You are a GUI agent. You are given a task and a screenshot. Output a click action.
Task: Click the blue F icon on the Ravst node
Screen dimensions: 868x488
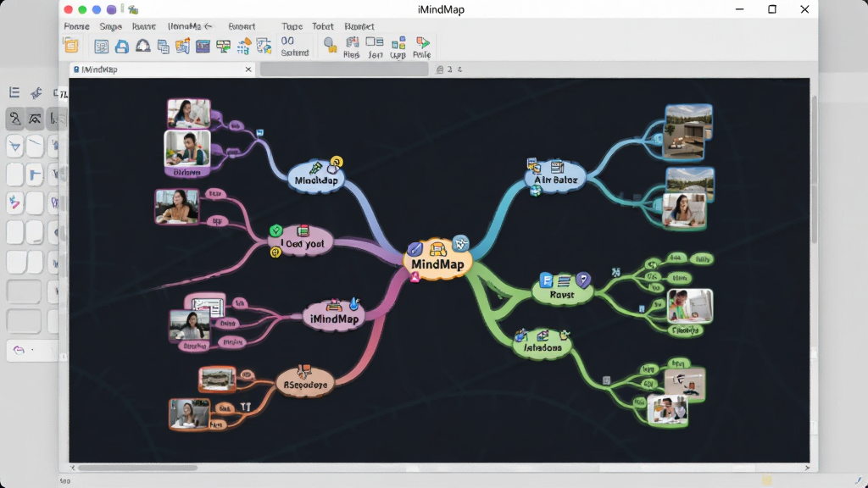coord(547,280)
